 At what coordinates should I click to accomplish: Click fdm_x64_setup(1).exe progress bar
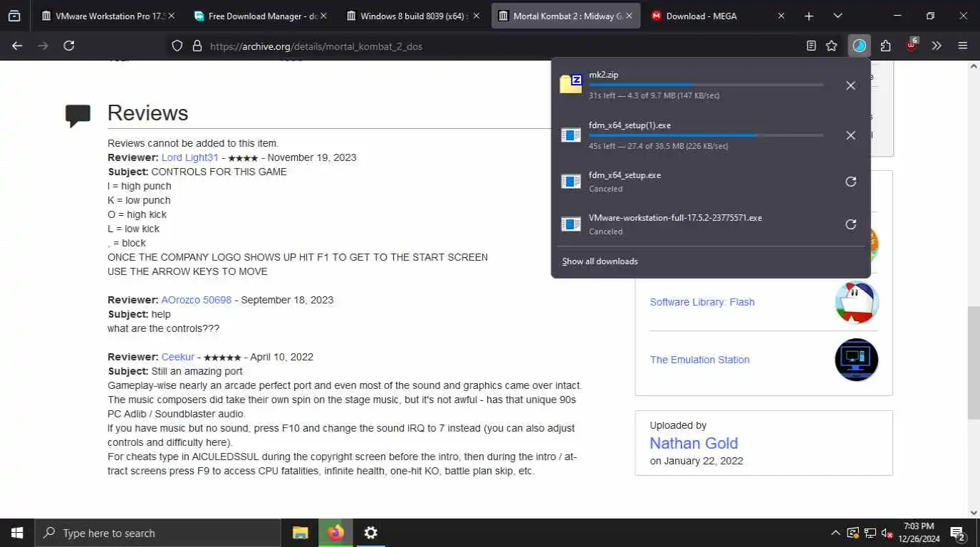706,135
